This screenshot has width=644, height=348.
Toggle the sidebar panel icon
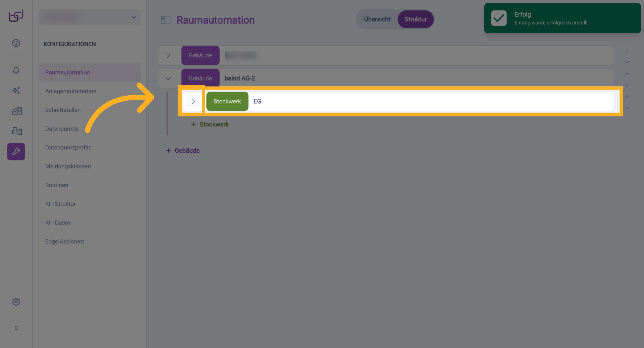point(166,20)
